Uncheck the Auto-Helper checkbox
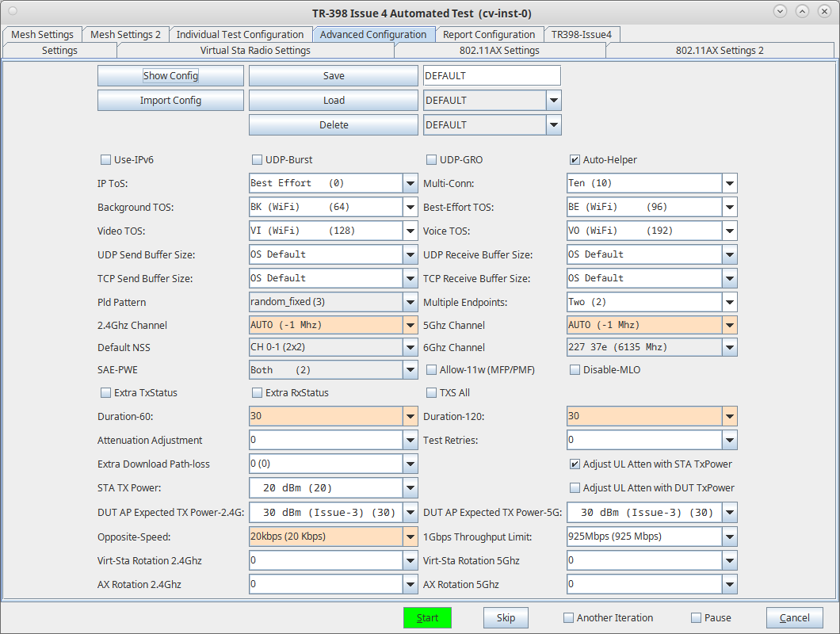The width and height of the screenshot is (840, 634). [575, 160]
